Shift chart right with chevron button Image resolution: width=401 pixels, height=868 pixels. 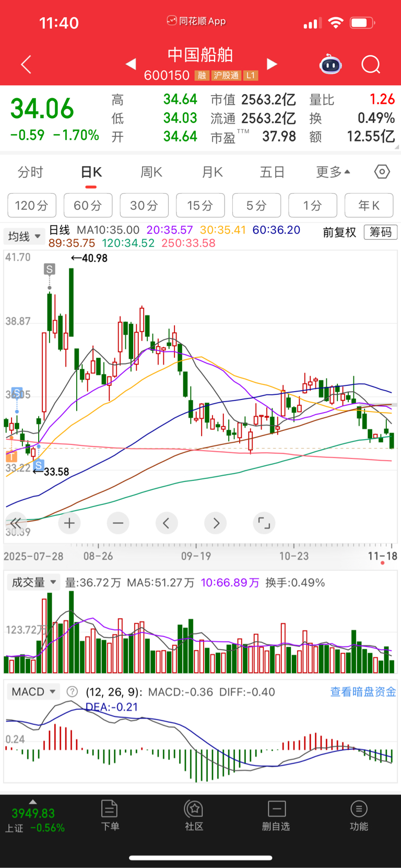[x=216, y=523]
